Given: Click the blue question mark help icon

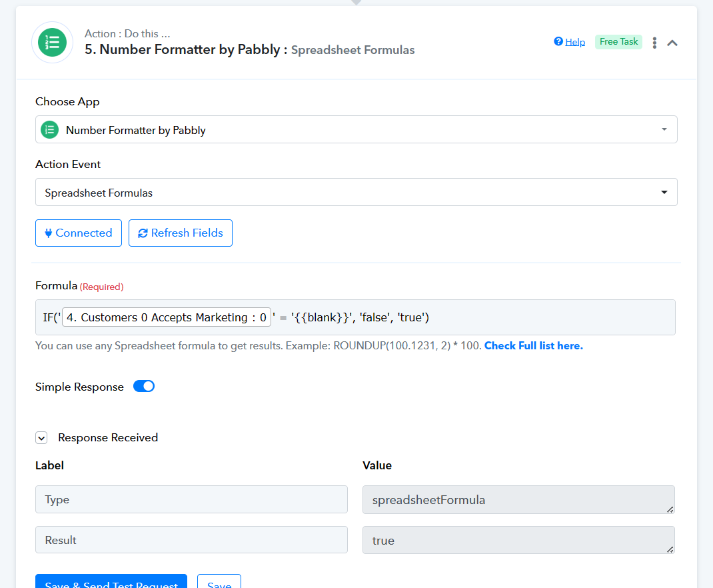Looking at the screenshot, I should (558, 41).
